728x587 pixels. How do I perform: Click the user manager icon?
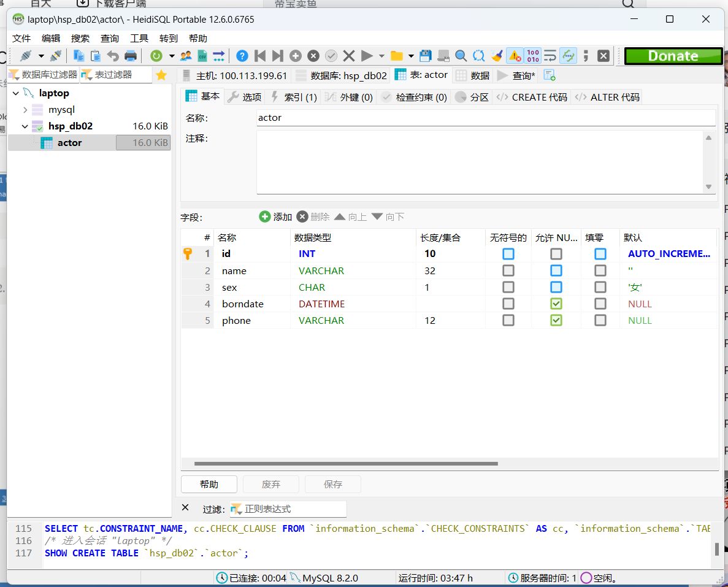(185, 56)
